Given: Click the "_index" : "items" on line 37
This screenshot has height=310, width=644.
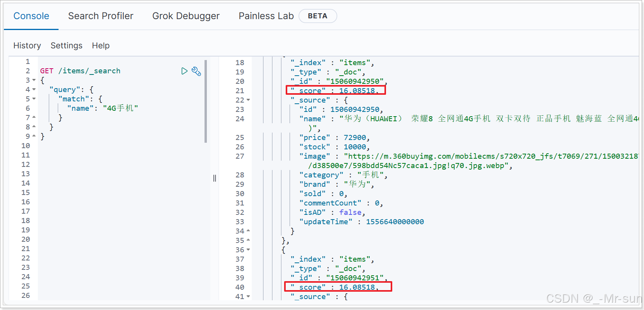Looking at the screenshot, I should point(332,259).
